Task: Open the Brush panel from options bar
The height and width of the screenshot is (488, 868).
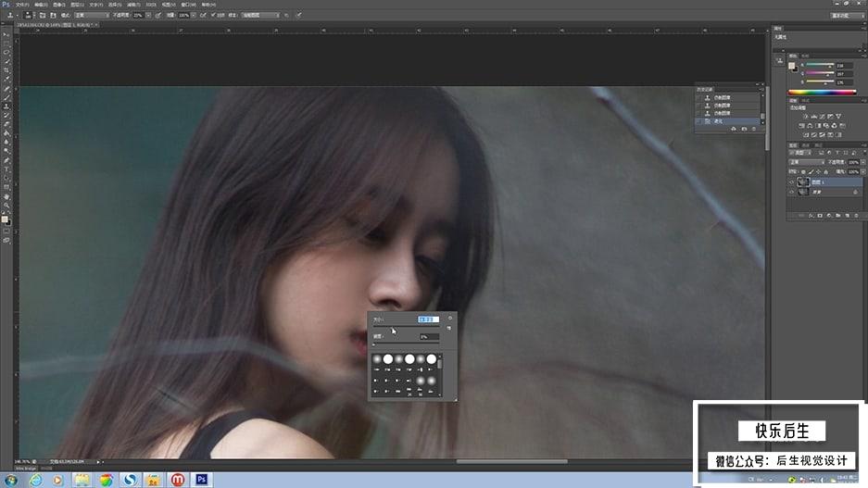Action: click(42, 15)
